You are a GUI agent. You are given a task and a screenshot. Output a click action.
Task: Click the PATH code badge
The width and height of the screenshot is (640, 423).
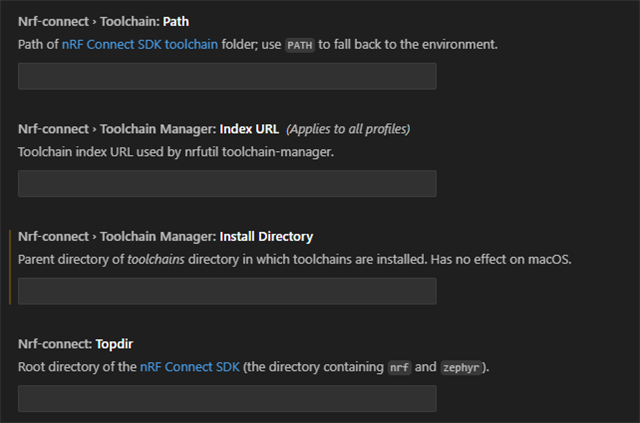click(x=300, y=45)
